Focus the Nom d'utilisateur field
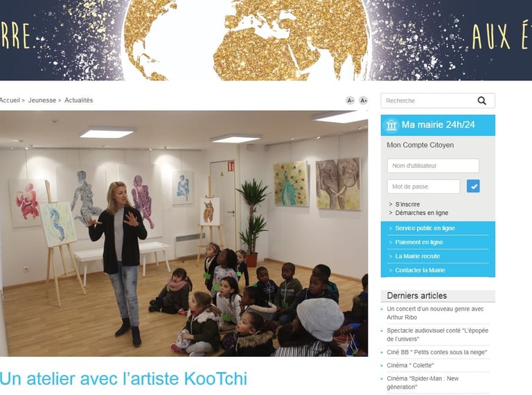532x395 pixels. click(433, 166)
